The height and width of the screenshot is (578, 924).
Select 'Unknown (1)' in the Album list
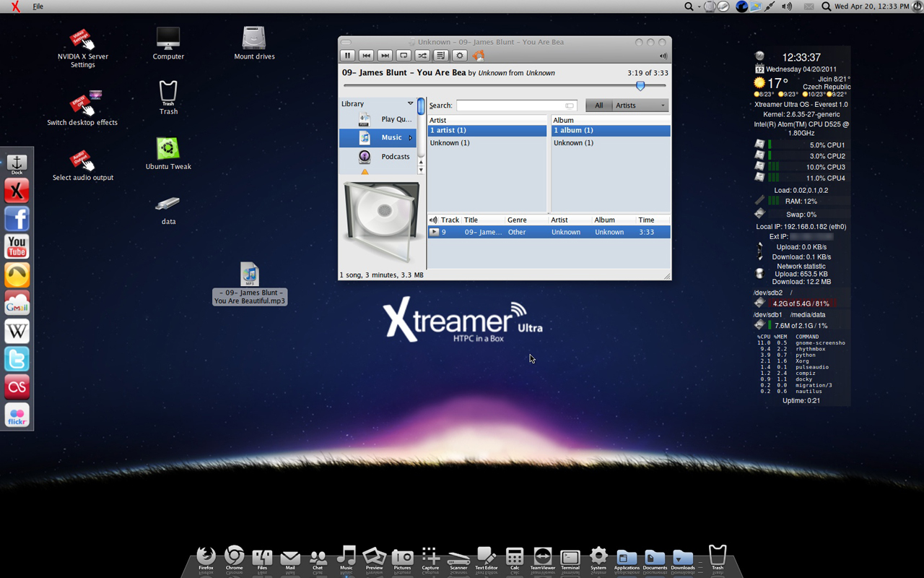pyautogui.click(x=611, y=143)
